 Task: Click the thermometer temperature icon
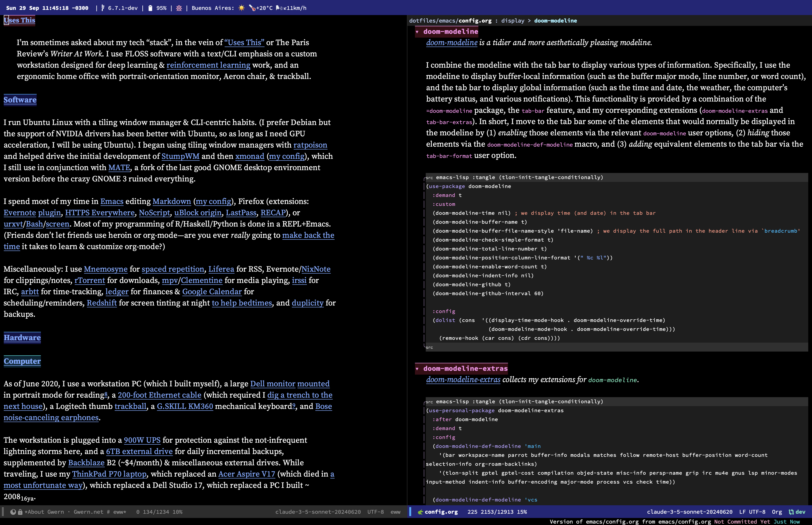[252, 8]
